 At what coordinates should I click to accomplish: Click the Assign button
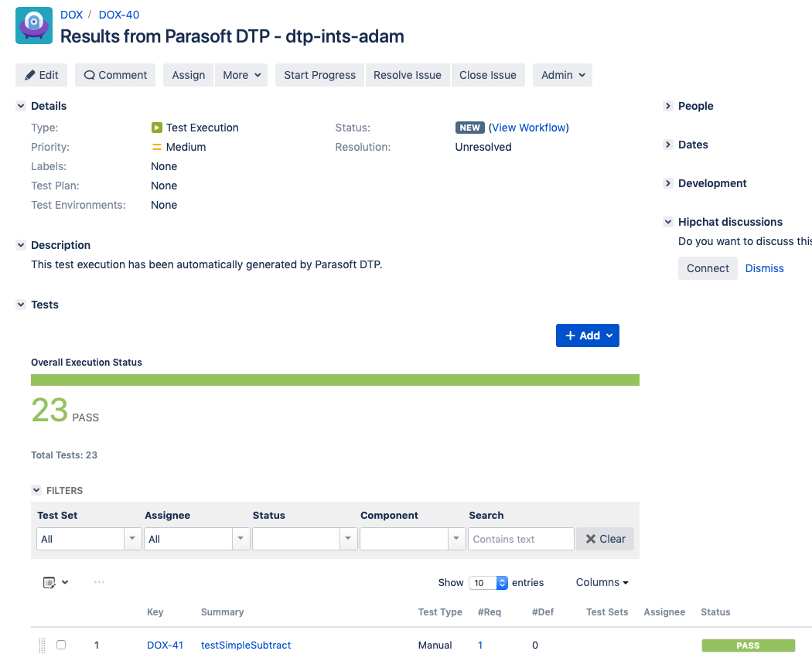pyautogui.click(x=189, y=75)
